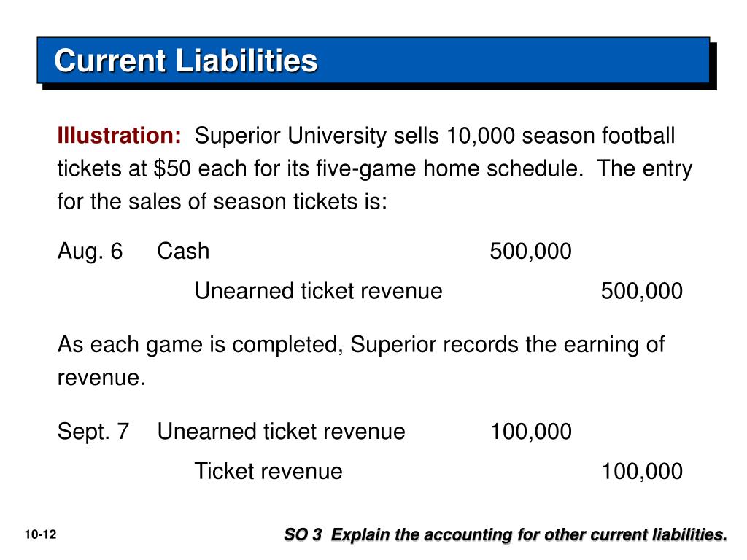Select the 100,000 debit amount
The height and width of the screenshot is (560, 747).
click(x=531, y=432)
